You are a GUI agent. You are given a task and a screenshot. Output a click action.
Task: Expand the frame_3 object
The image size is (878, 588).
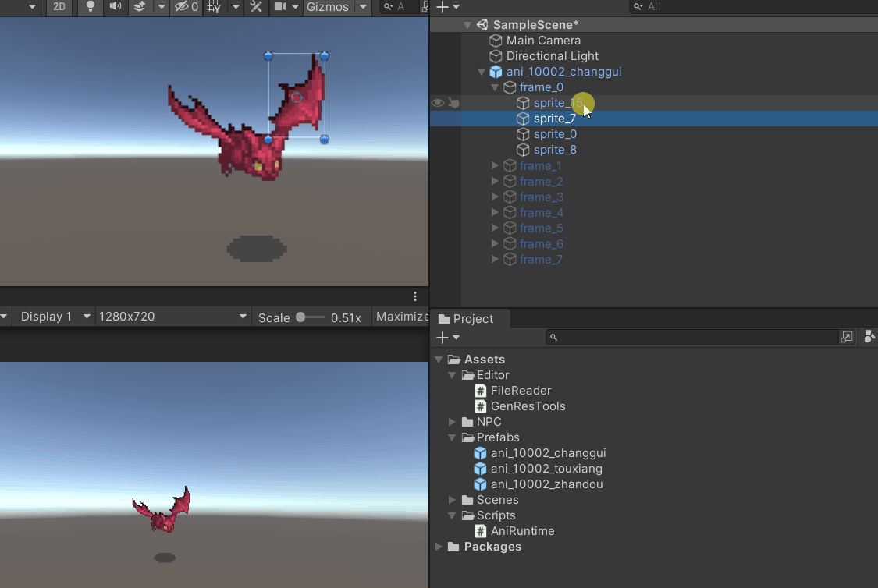click(495, 197)
